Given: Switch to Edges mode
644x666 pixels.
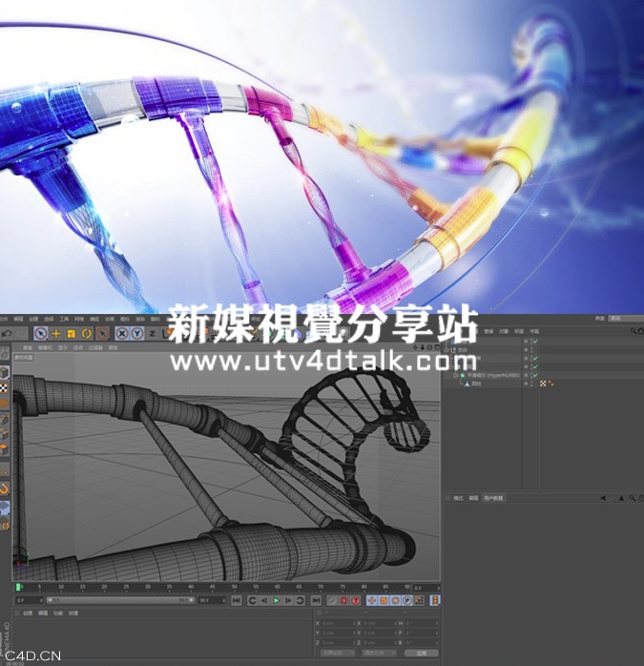Looking at the screenshot, I should (4, 434).
